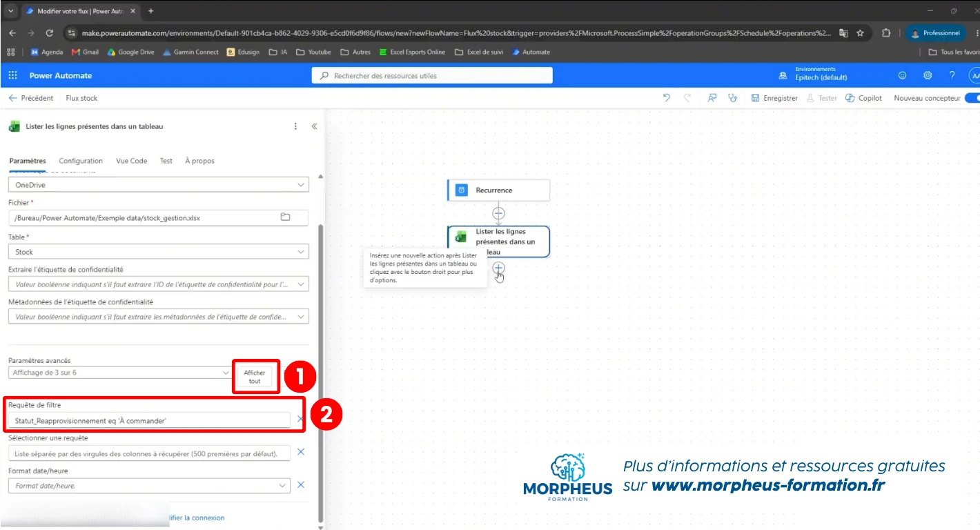Focus the Rechercher des ressources utiles search box
Viewport: 980px width, 530px height.
pos(432,75)
